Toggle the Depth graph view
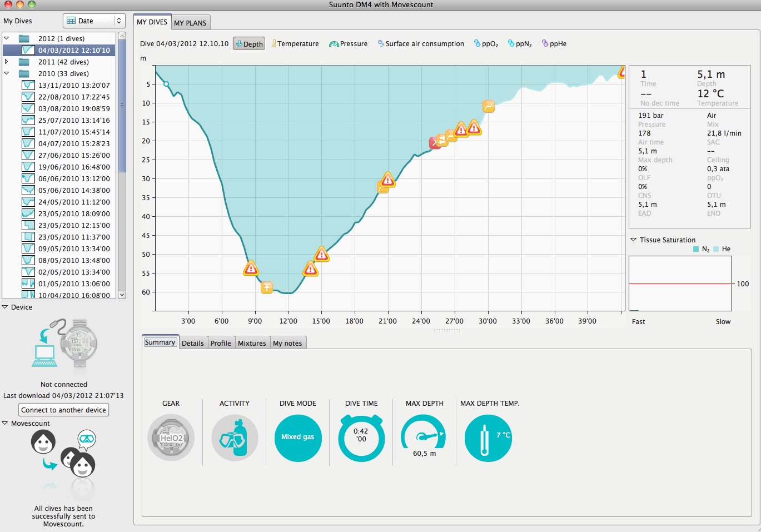 coord(249,44)
